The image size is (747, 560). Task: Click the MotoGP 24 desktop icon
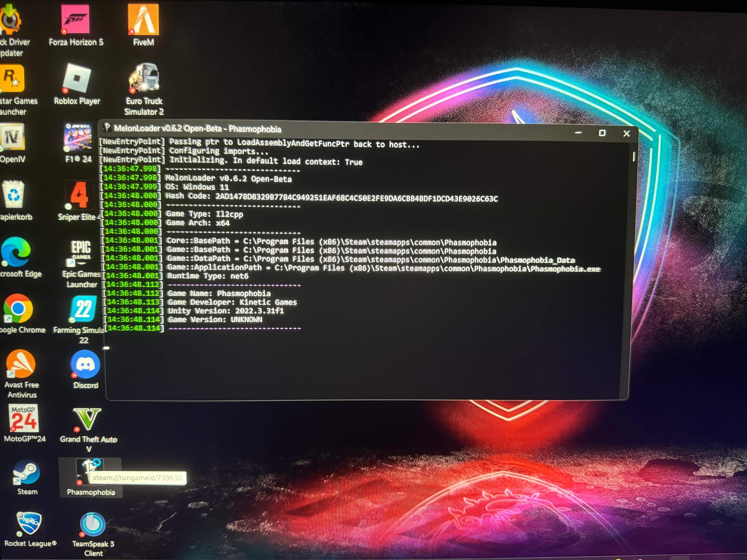point(24,423)
